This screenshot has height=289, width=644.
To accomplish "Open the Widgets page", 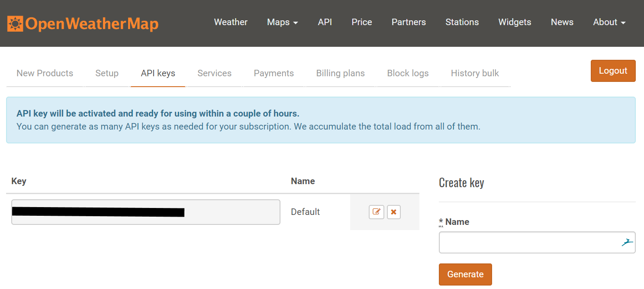I will pos(515,22).
